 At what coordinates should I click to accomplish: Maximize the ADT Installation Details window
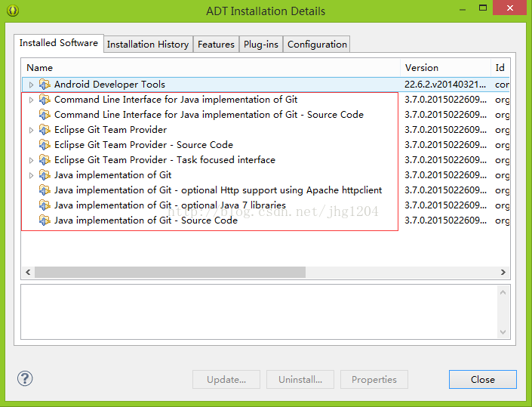click(483, 8)
